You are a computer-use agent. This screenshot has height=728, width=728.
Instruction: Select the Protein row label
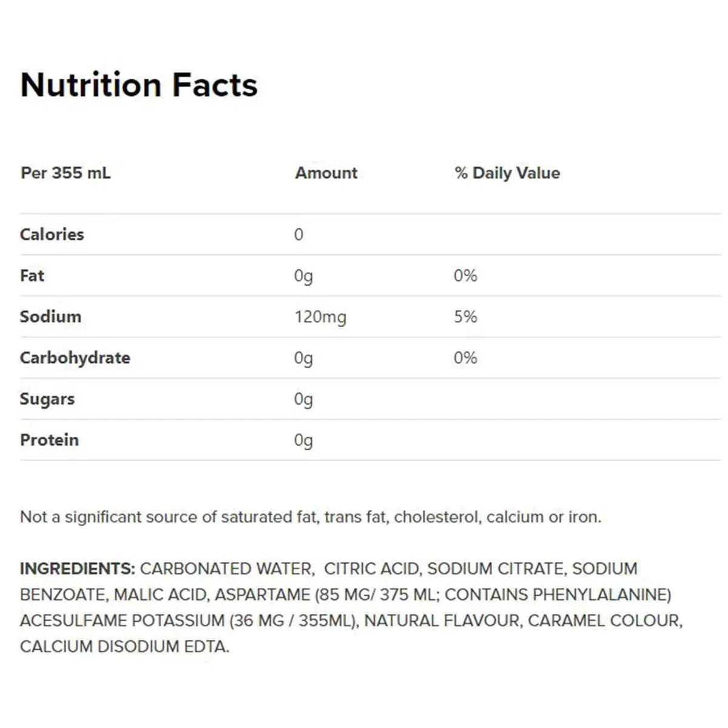(x=49, y=440)
